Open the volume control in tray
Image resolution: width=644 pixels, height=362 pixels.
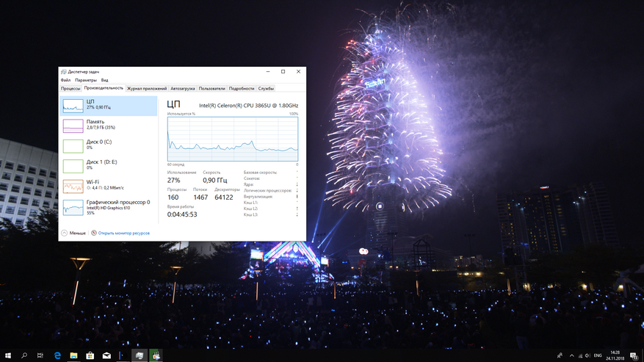[587, 355]
